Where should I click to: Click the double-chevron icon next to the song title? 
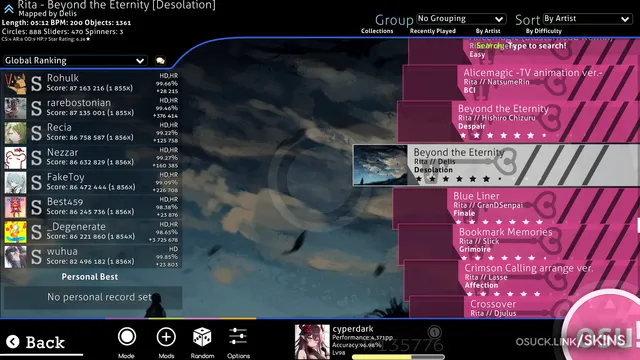tap(9, 8)
